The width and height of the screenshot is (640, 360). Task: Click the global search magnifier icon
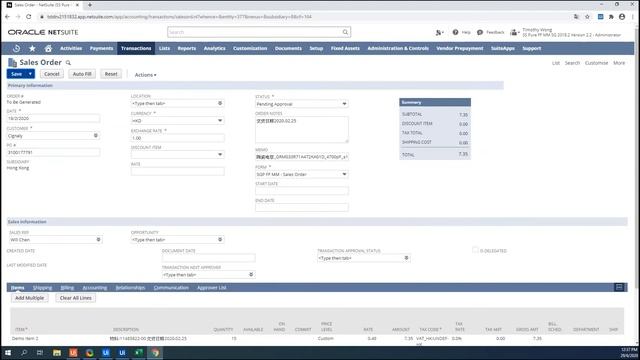point(345,32)
